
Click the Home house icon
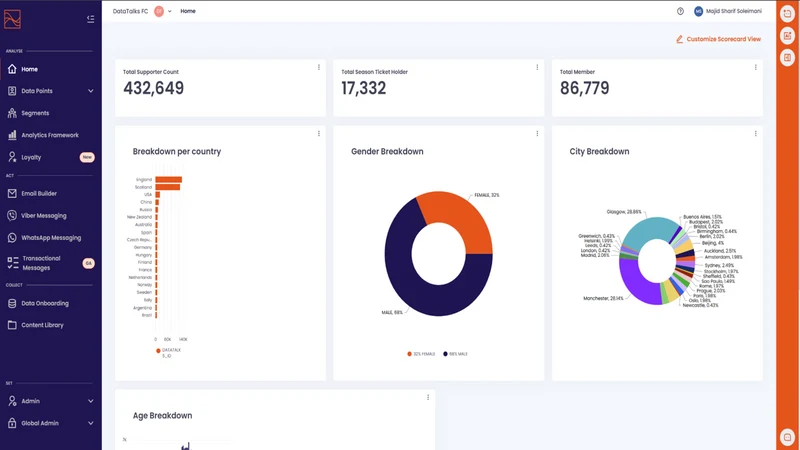pyautogui.click(x=12, y=69)
